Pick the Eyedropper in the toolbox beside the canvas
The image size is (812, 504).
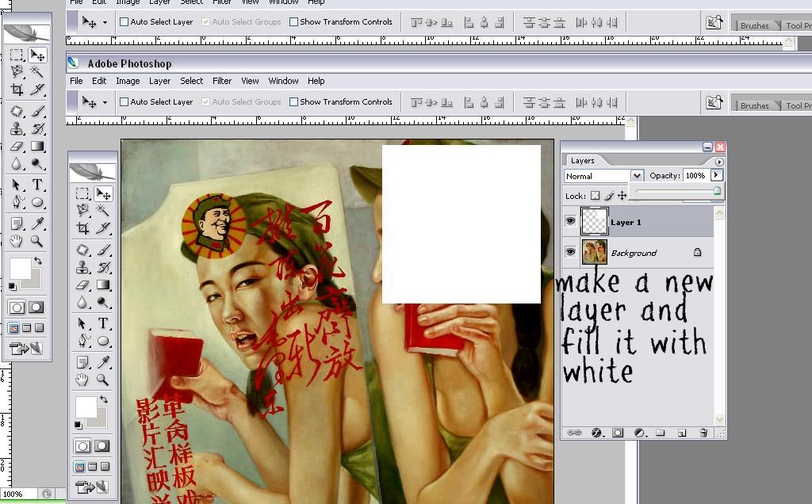(x=103, y=361)
